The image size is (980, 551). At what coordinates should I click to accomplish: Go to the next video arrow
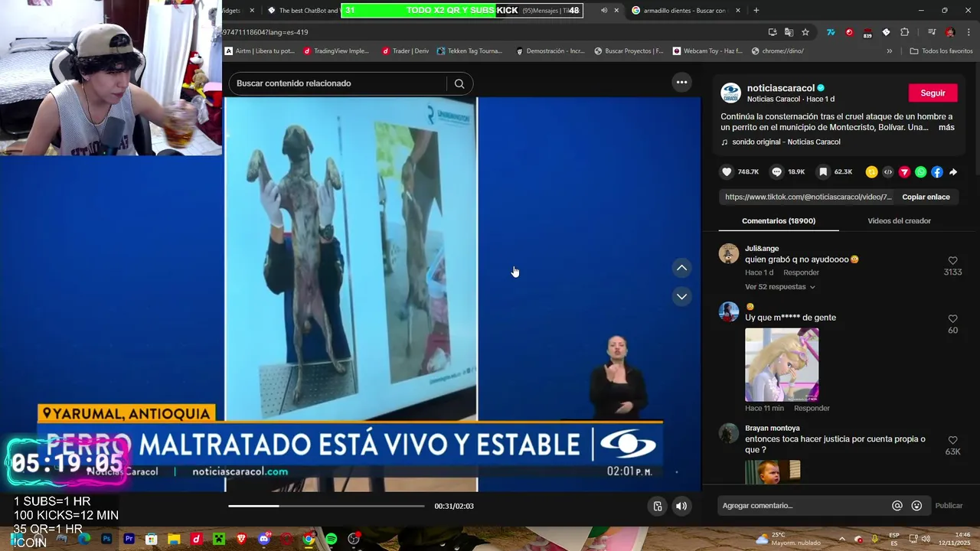coord(681,296)
